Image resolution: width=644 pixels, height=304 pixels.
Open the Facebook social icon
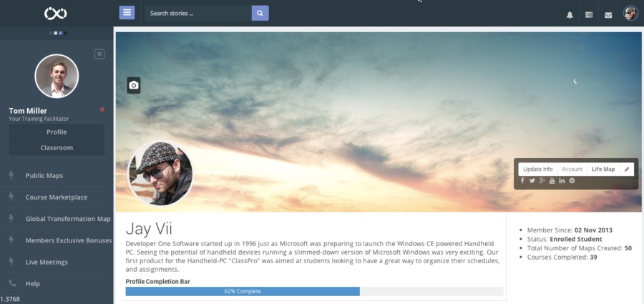[522, 181]
